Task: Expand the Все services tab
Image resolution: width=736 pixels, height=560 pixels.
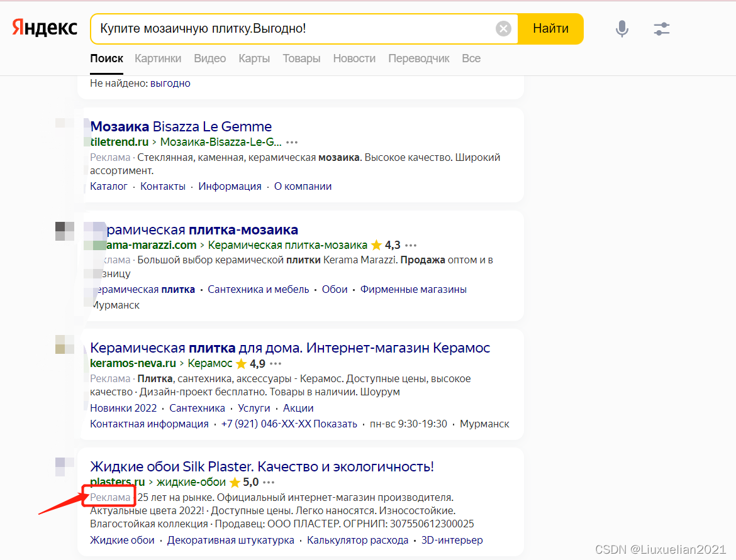Action: [471, 58]
